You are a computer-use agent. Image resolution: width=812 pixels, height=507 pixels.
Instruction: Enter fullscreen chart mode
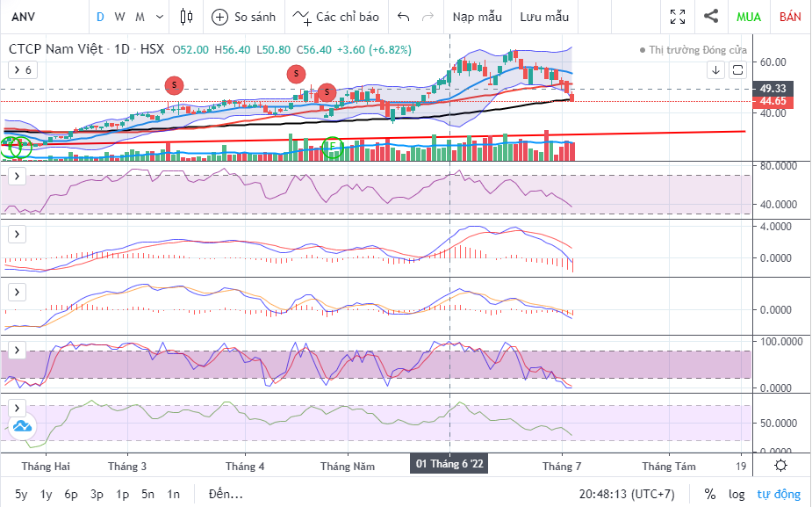coord(678,17)
